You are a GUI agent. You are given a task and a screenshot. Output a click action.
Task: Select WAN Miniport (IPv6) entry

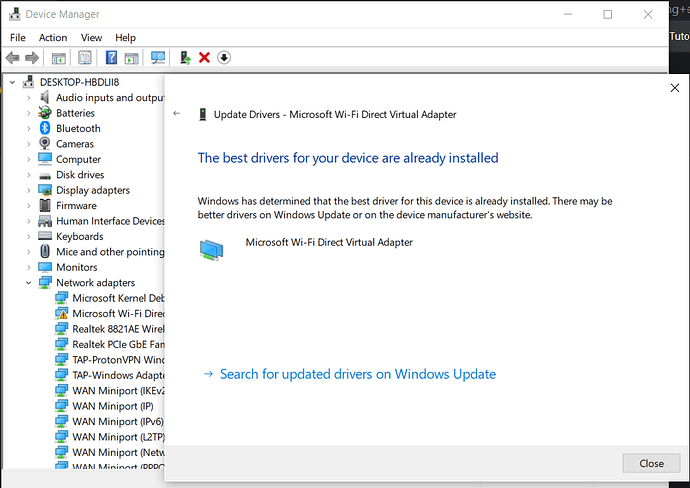(x=118, y=421)
